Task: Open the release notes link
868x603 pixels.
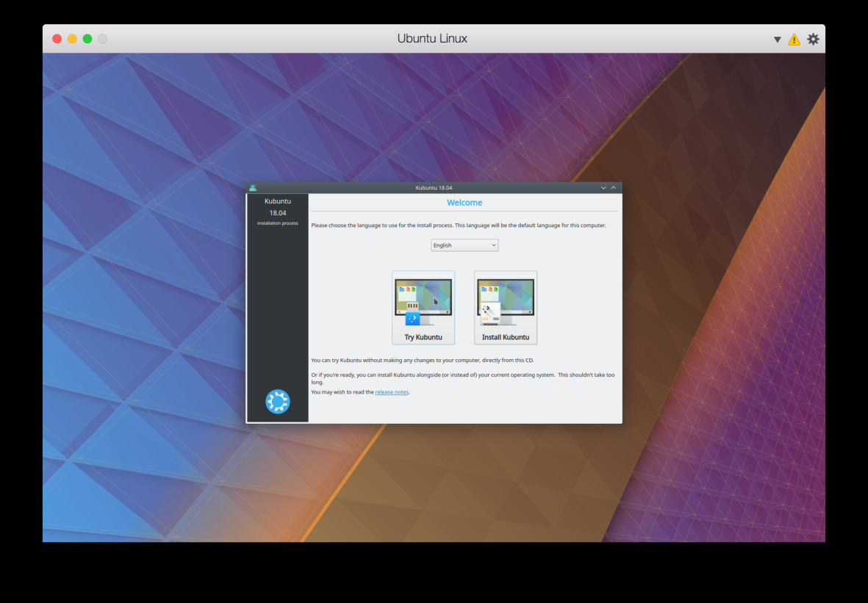Action: coord(391,392)
